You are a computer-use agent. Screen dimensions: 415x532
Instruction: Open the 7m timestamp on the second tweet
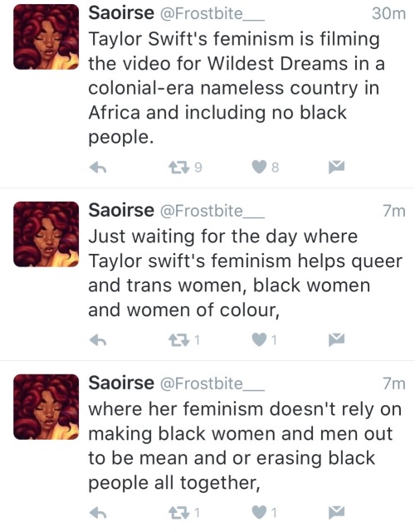394,211
